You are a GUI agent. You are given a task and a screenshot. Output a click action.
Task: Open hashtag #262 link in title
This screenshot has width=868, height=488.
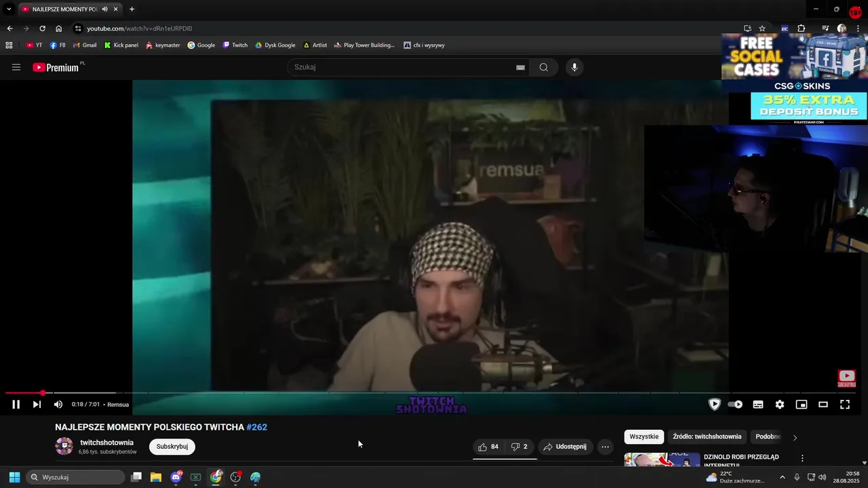tap(256, 427)
